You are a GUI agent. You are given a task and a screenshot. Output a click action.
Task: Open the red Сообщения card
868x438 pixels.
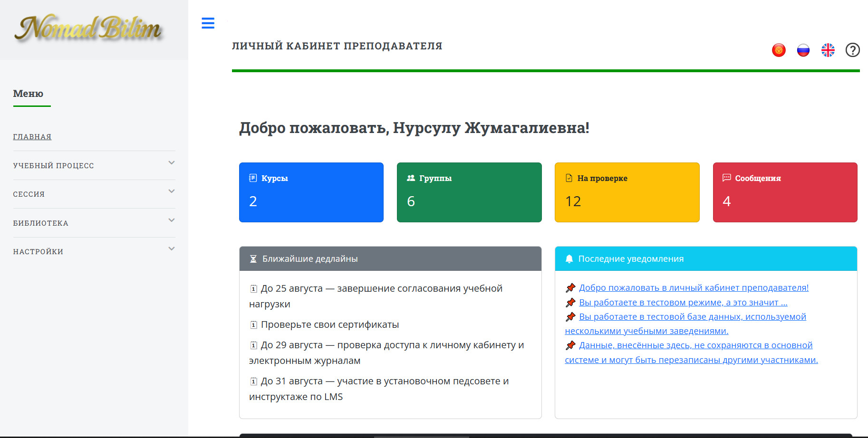coord(785,192)
